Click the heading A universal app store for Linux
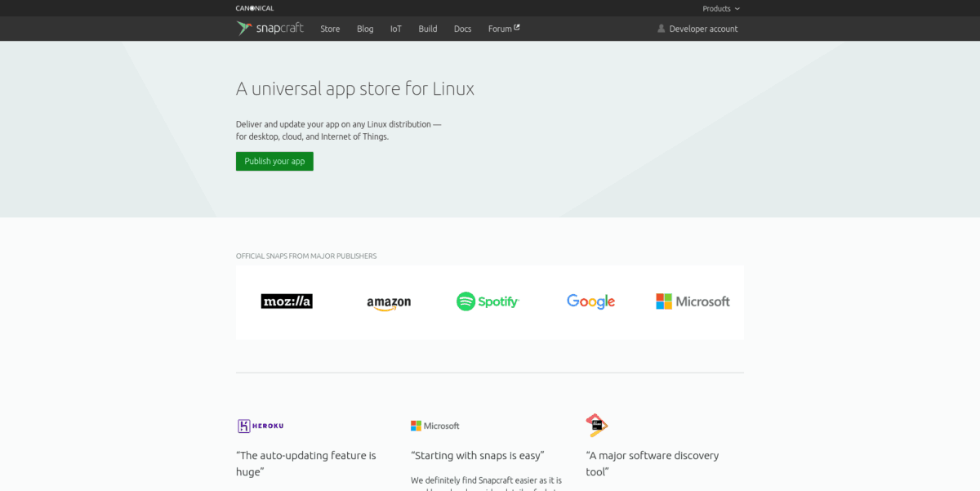The width and height of the screenshot is (980, 491). pos(355,88)
